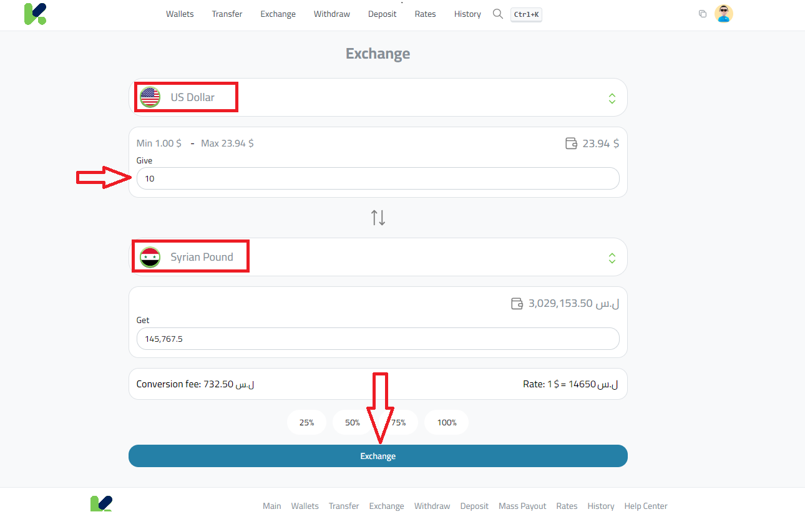Click the wallet balance icon showing 23.94 $
This screenshot has width=805, height=532.
572,143
